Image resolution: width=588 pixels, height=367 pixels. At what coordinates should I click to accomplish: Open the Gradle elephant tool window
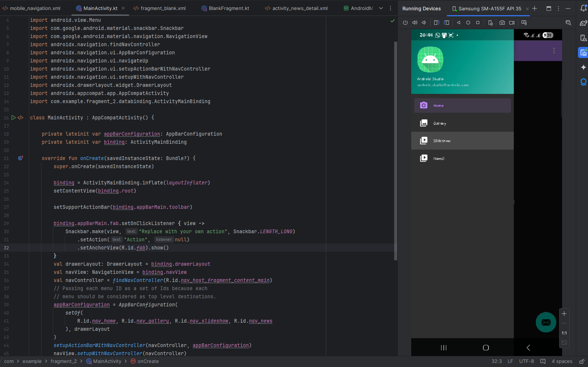tap(584, 23)
